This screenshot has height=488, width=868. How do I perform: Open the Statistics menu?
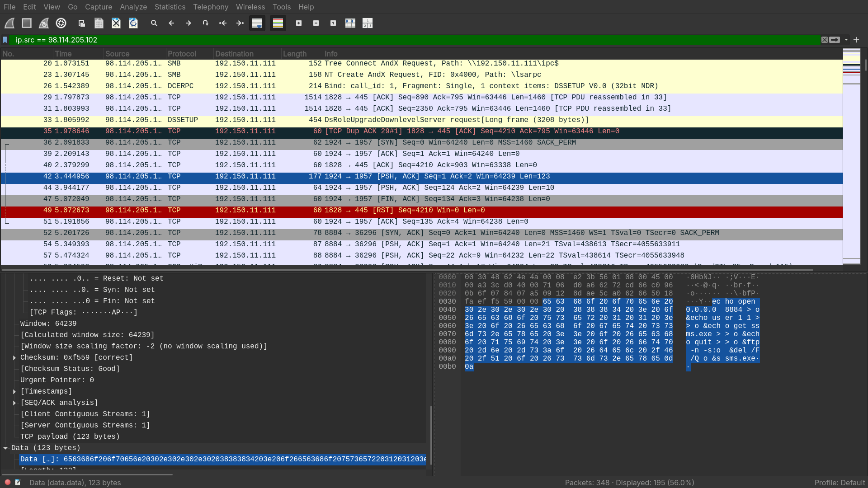pos(170,7)
